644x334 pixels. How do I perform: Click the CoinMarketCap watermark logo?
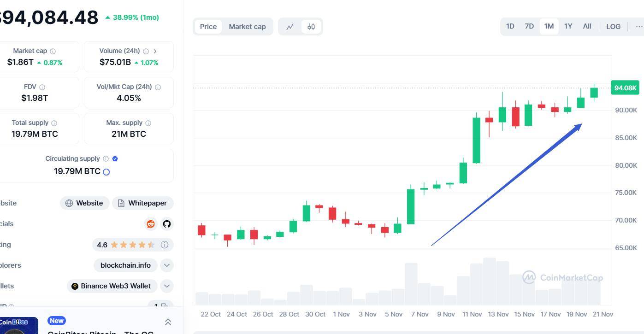[x=529, y=278]
